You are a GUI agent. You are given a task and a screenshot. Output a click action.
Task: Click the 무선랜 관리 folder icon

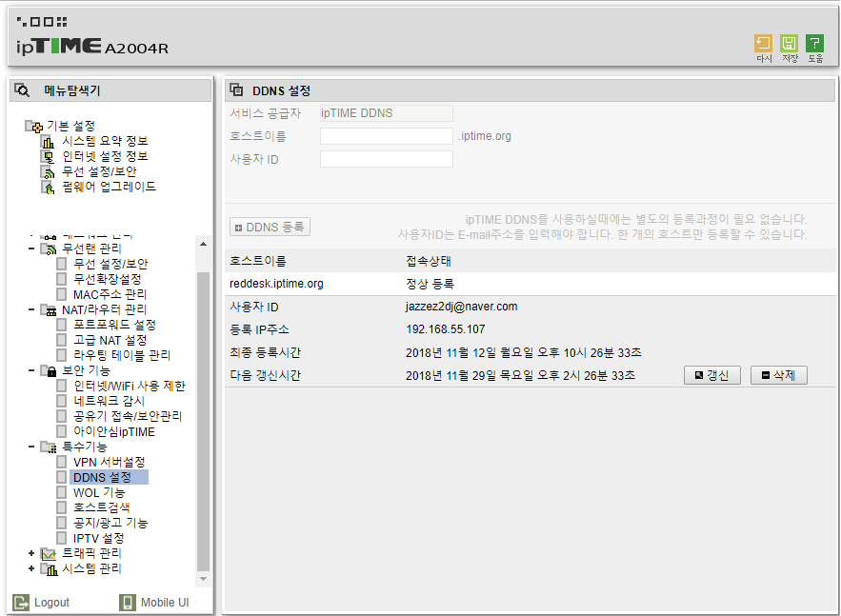pyautogui.click(x=49, y=249)
